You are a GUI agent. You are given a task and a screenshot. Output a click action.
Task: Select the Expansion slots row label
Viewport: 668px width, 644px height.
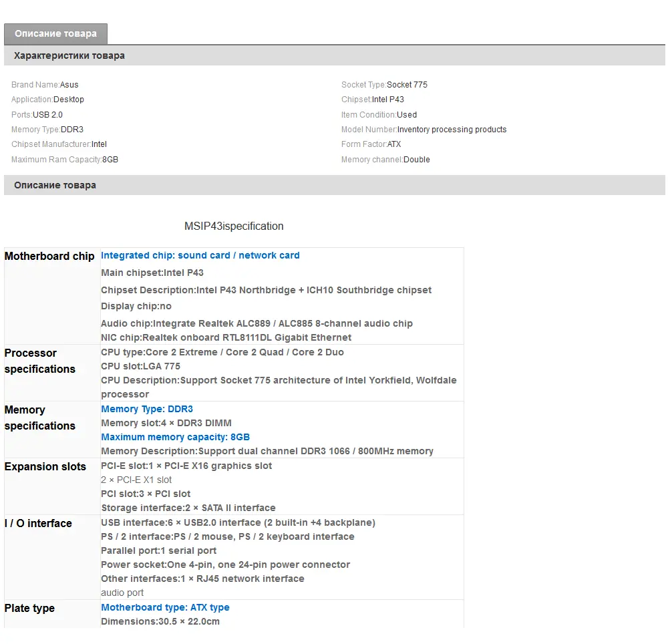point(45,467)
